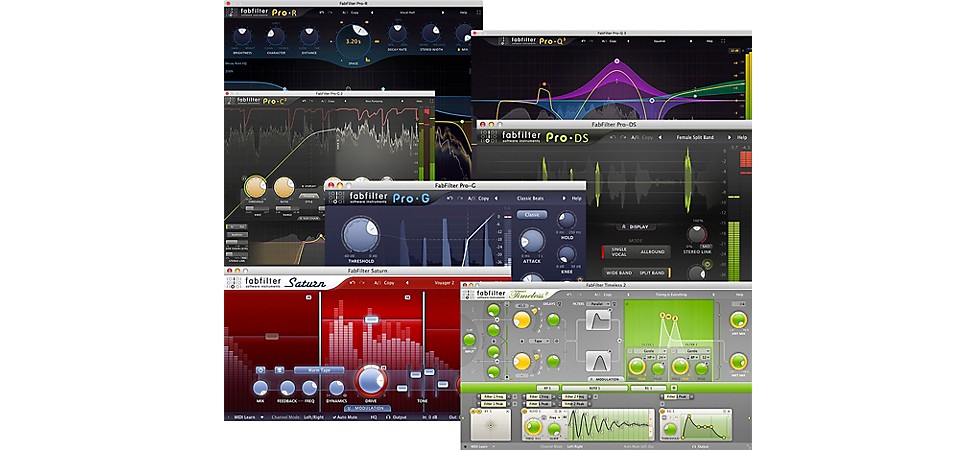Open the Female Split Band preset menu in Pro-DS

click(695, 138)
